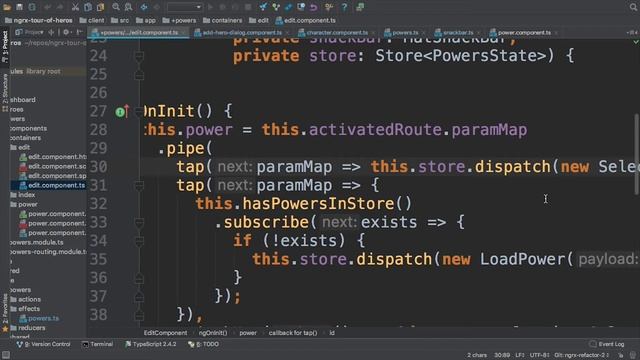Show the hidden editor tabs list
Screen dimensions: 640x360
[x=631, y=33]
